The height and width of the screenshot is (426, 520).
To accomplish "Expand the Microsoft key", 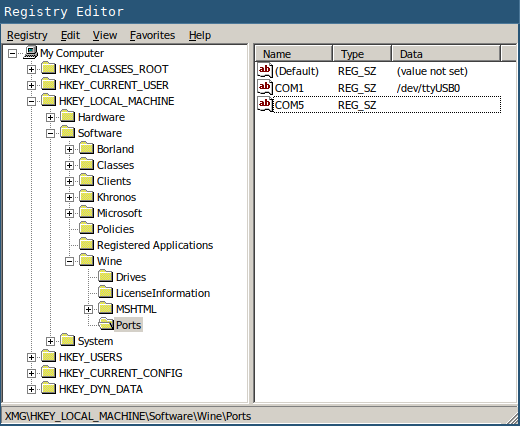I will (69, 213).
